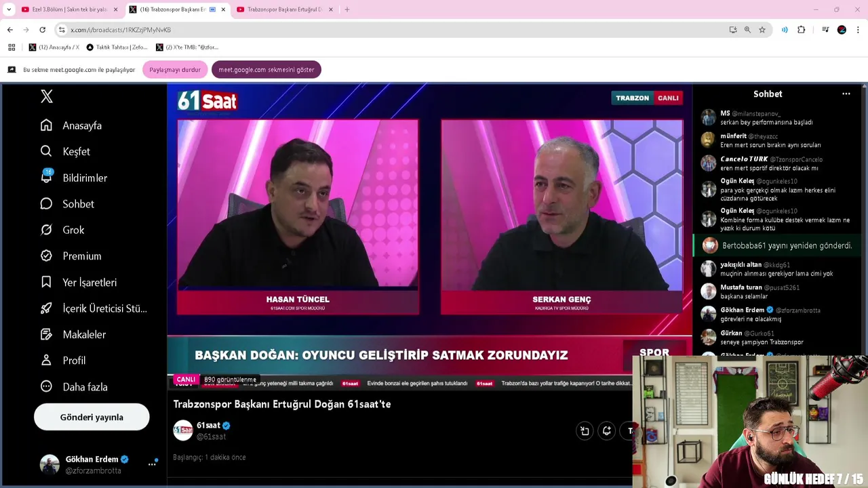Open account switcher dots beside Gökhan Erdem
Image resolution: width=868 pixels, height=488 pixels.
coord(152,464)
